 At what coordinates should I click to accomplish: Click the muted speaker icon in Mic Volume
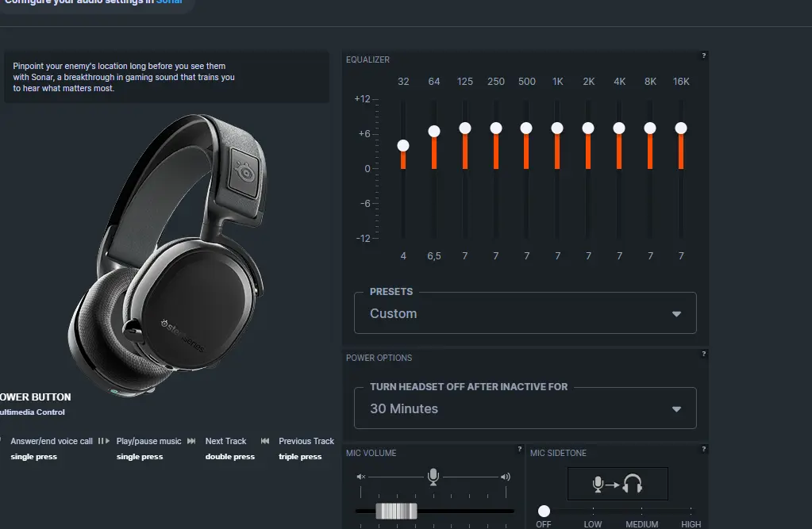tap(361, 477)
